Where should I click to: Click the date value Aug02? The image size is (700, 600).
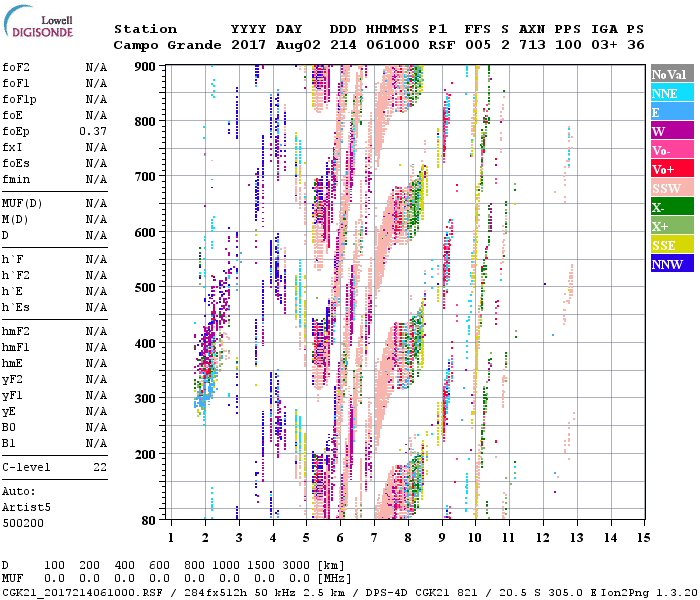pos(298,46)
